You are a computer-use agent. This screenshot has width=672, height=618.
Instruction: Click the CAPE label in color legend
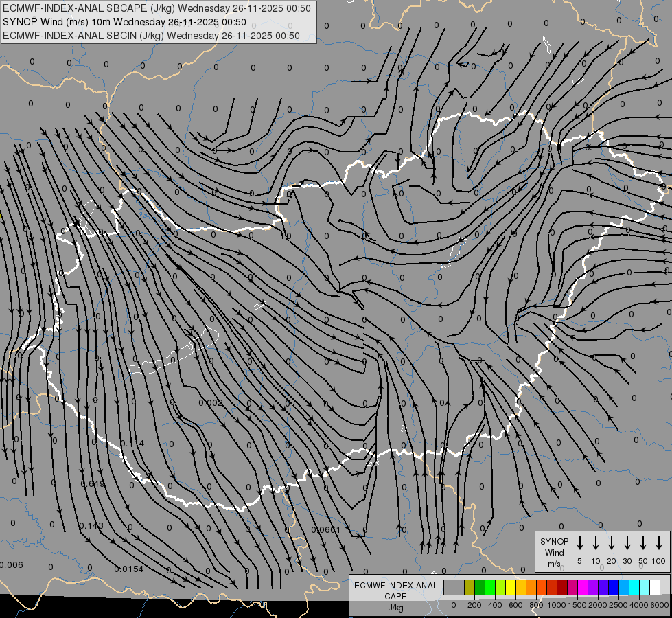click(395, 597)
